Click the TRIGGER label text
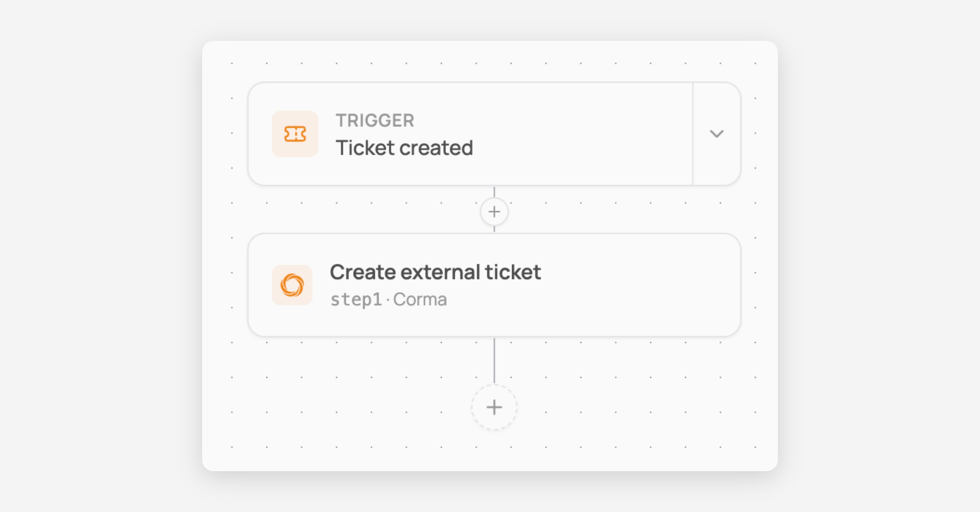980x512 pixels. [x=375, y=120]
